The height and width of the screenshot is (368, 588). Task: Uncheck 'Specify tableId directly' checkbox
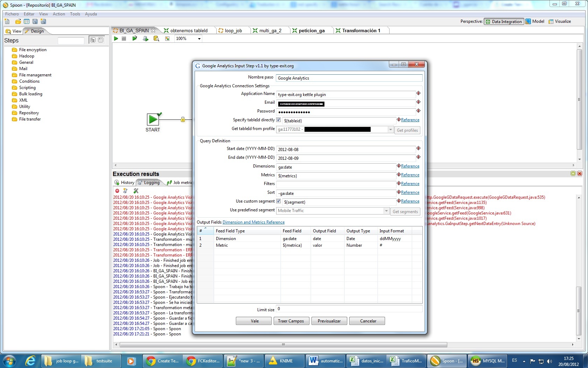pos(279,120)
